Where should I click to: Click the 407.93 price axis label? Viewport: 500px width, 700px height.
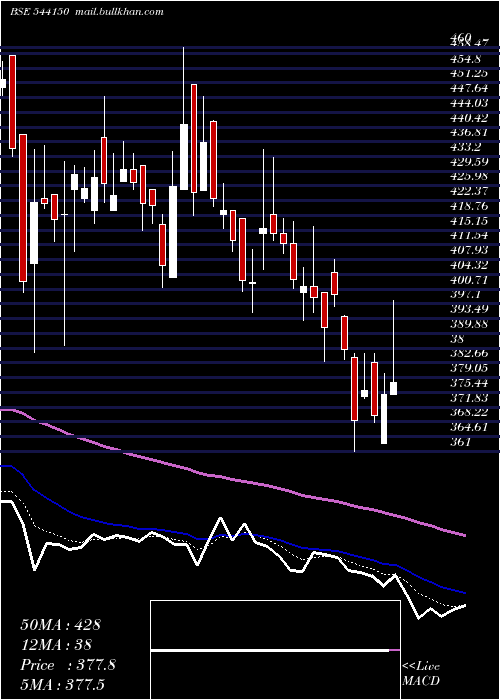tap(469, 250)
